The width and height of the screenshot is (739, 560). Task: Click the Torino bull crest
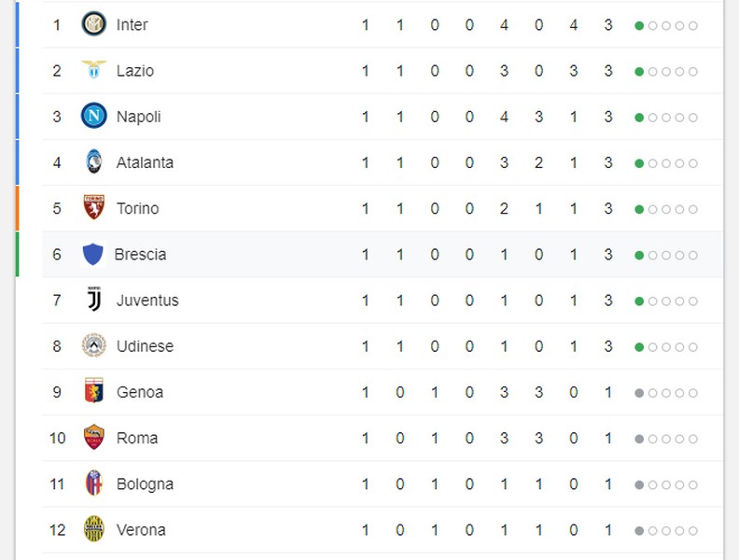point(94,207)
